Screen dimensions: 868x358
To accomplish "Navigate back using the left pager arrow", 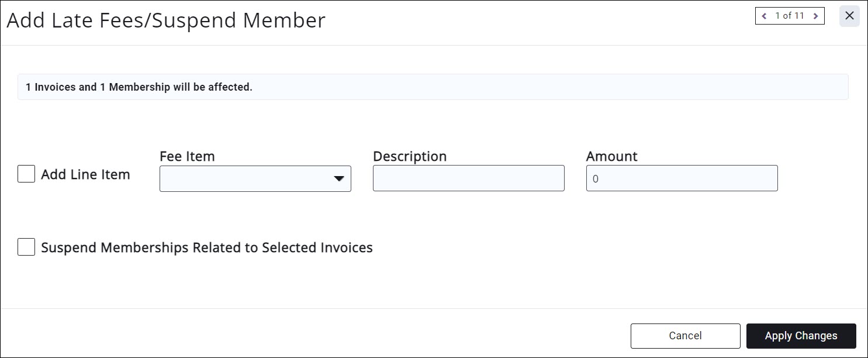I will (x=764, y=16).
